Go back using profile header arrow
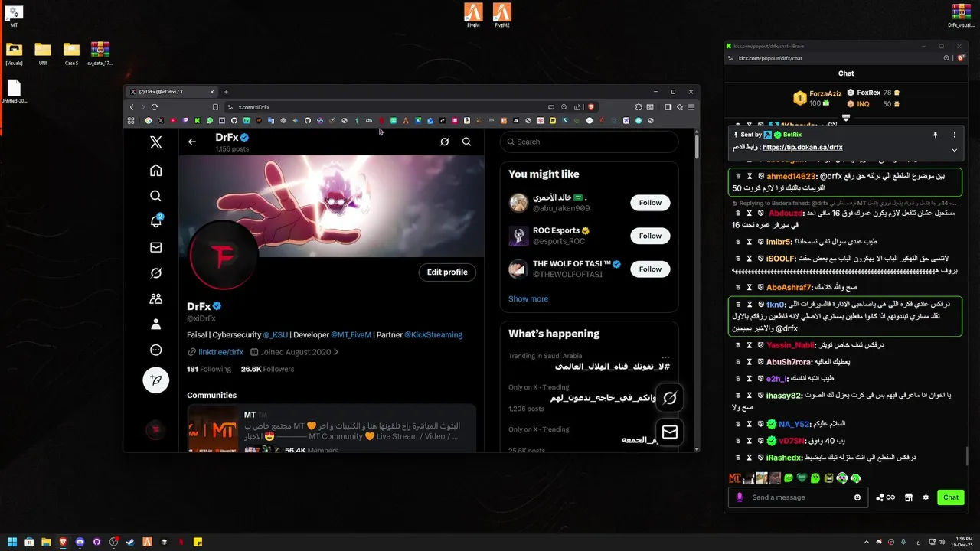 point(192,142)
